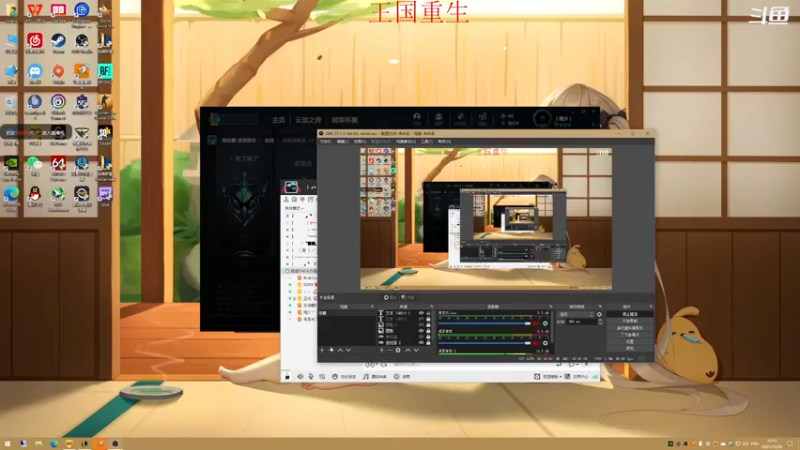
Task: Toggle lock on 图像 source
Action: [x=428, y=331]
